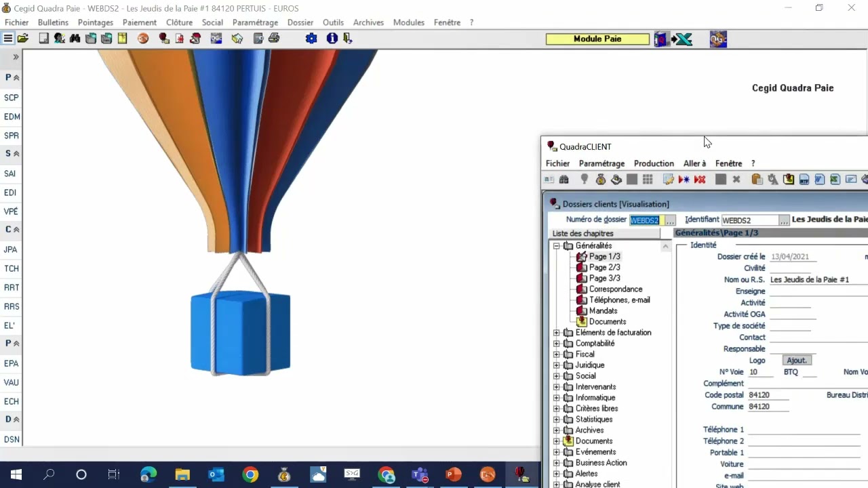Open the Clôture menu in Quadra Paie
Viewport: 868px width, 488px height.
[180, 22]
